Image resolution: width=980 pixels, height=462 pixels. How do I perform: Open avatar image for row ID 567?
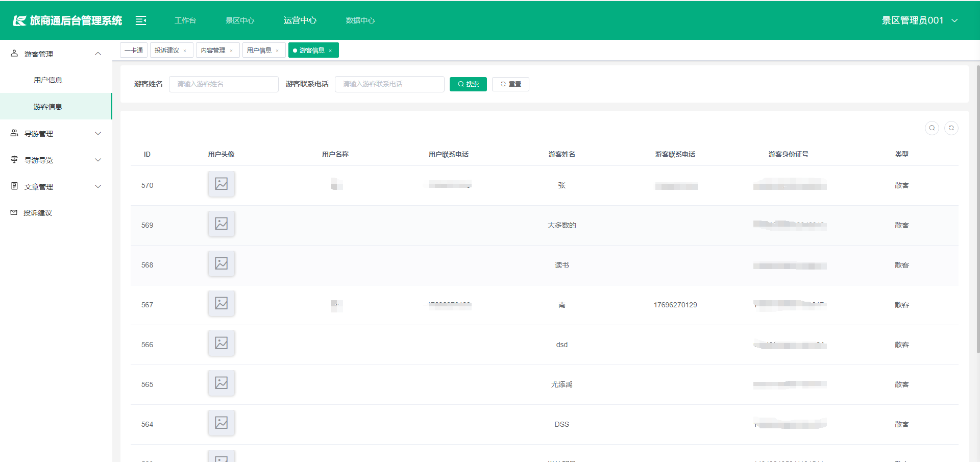pyautogui.click(x=222, y=303)
